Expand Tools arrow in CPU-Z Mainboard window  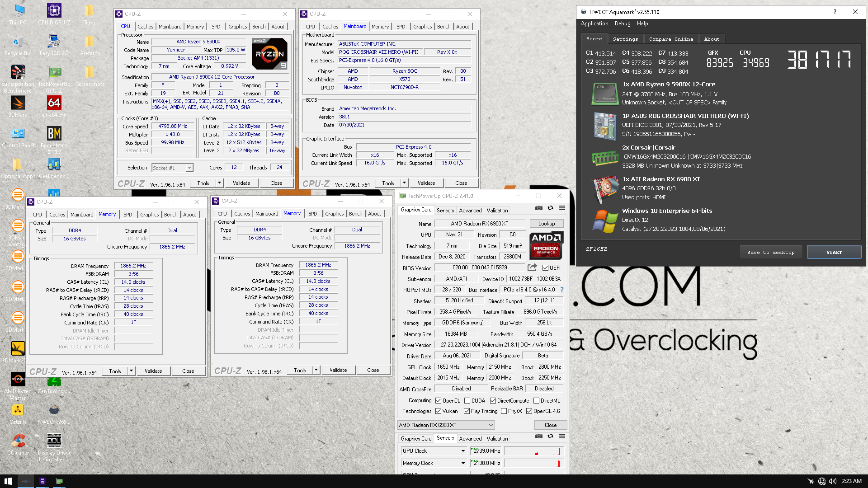point(404,183)
